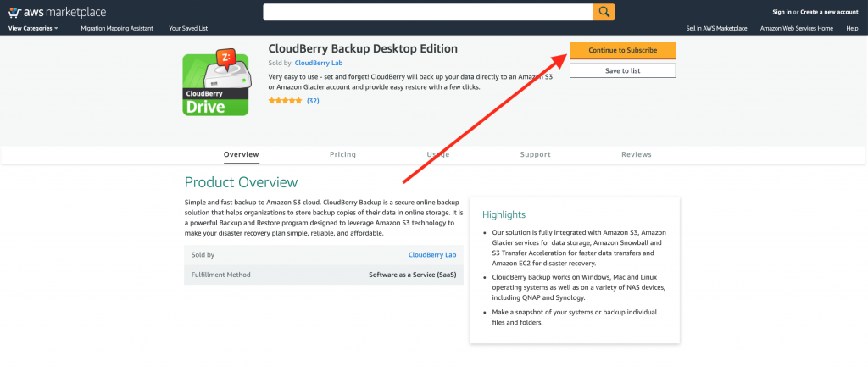Click the 'Fulfillment Method' label
The width and height of the screenshot is (868, 367).
click(221, 275)
